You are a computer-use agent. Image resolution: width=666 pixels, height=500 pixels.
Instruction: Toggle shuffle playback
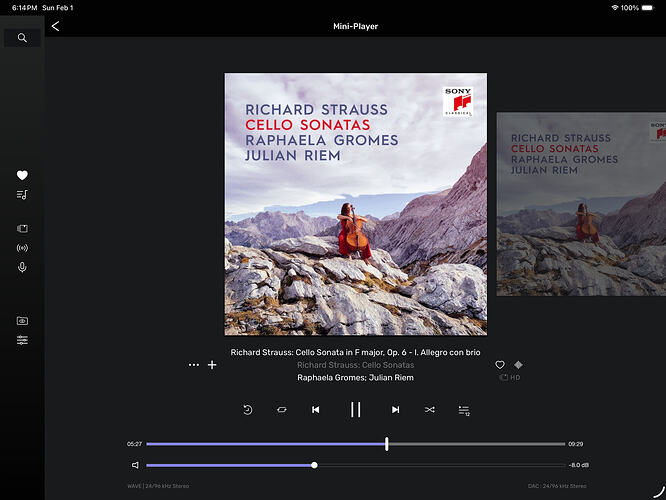click(x=430, y=410)
